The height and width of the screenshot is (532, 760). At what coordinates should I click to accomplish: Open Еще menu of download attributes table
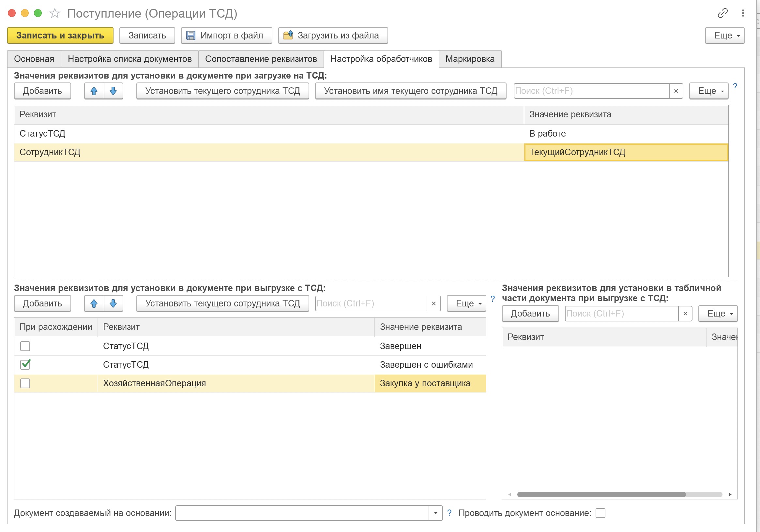click(x=466, y=303)
